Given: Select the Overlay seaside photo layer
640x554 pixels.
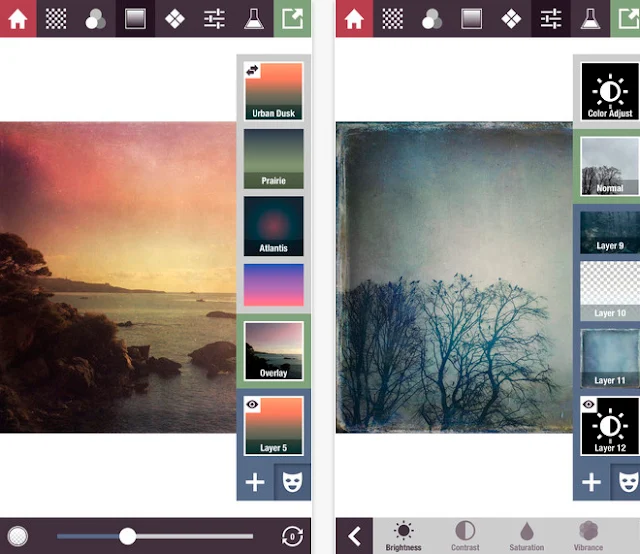Looking at the screenshot, I should tap(273, 351).
